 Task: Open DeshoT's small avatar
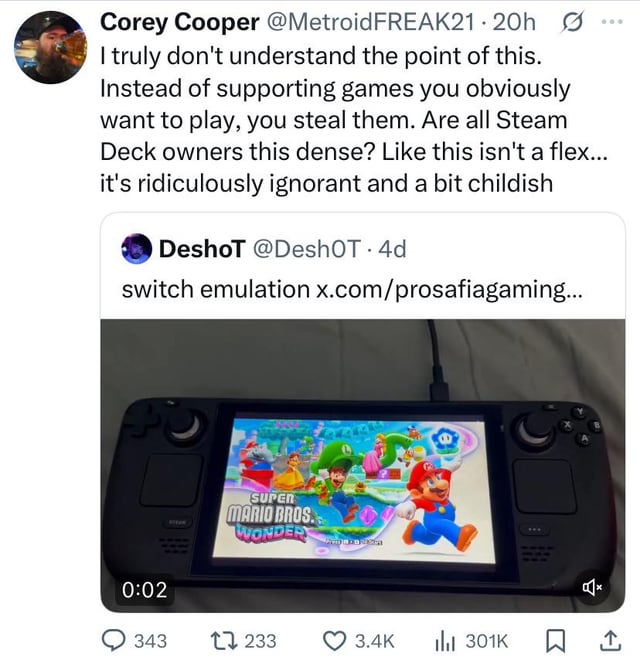(x=137, y=248)
